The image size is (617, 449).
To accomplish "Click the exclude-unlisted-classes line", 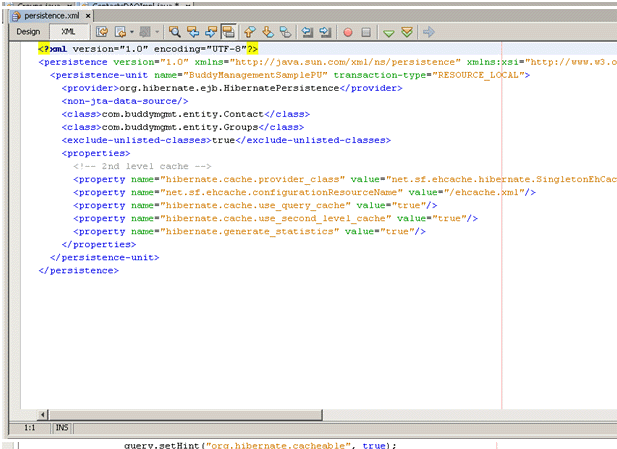I will pyautogui.click(x=226, y=140).
